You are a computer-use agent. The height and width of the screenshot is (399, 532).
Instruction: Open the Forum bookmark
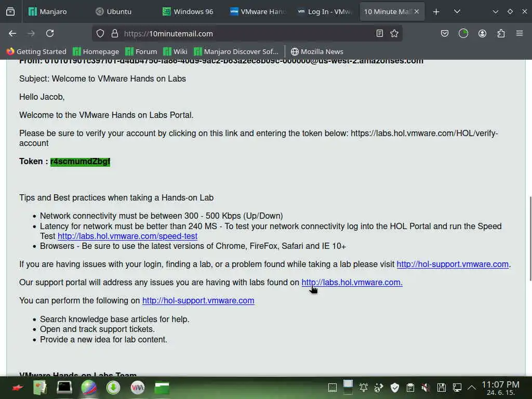pos(141,51)
